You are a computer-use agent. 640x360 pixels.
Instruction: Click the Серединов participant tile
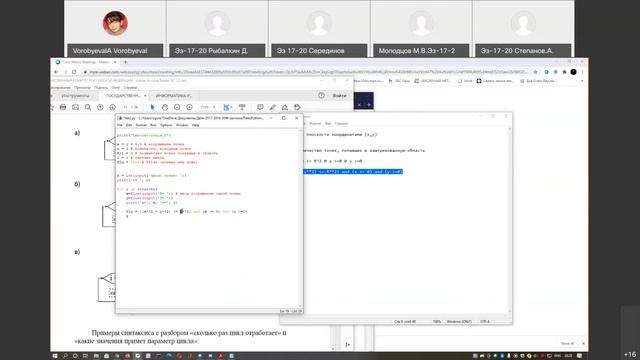tap(319, 29)
